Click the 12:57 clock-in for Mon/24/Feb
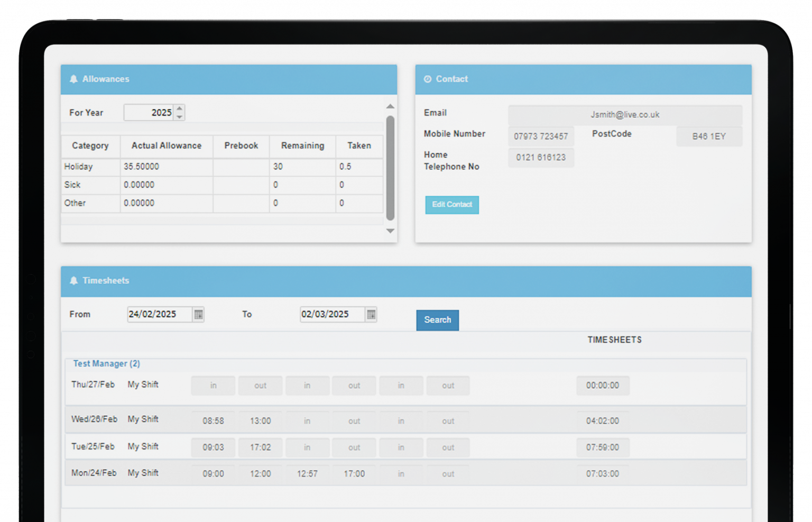The width and height of the screenshot is (812, 522). click(x=307, y=474)
